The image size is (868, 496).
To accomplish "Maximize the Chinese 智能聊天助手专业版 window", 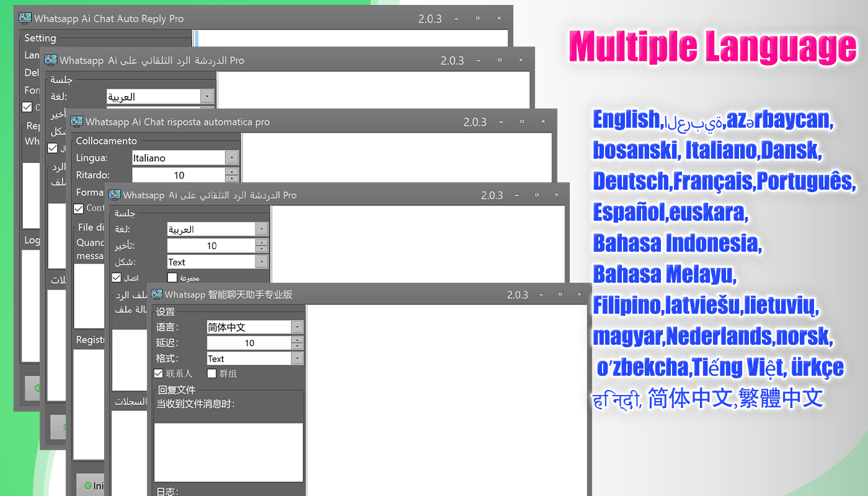I will pyautogui.click(x=560, y=295).
